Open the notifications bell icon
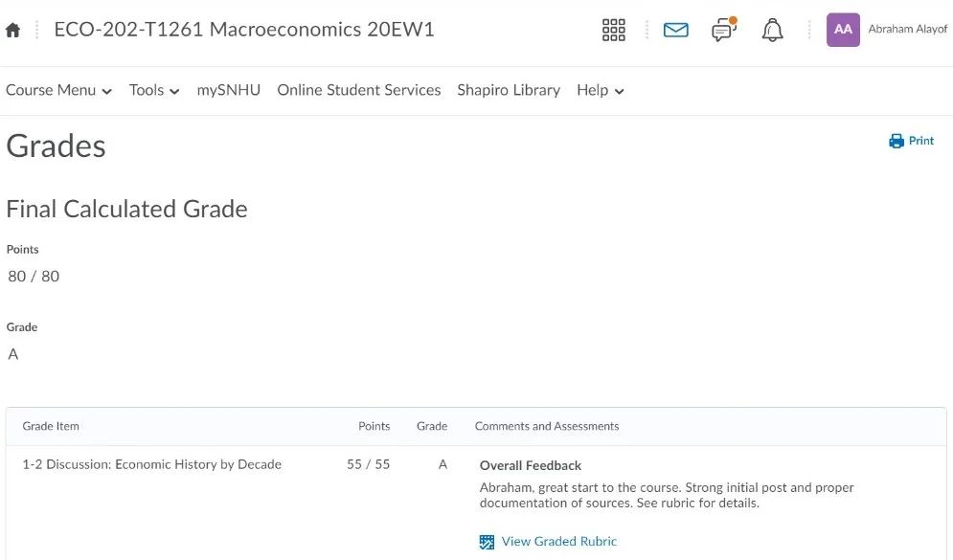Viewport: 953px width, 560px height. pyautogui.click(x=772, y=30)
